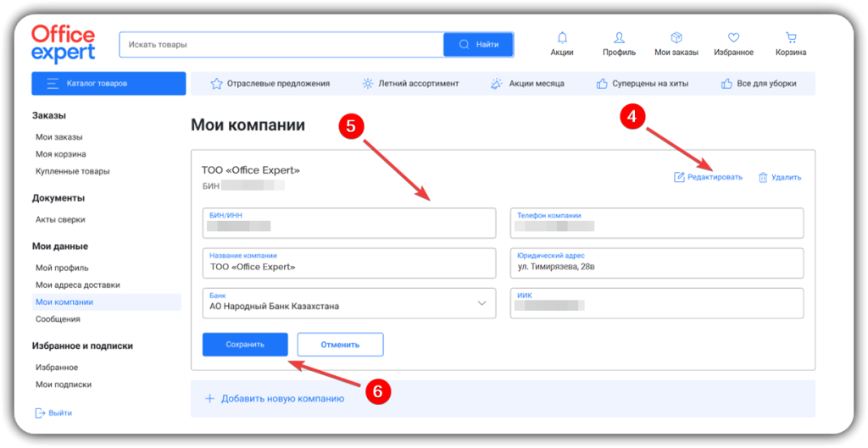Click the Заказы section heading
Screen dimensions: 868x448
coord(48,115)
